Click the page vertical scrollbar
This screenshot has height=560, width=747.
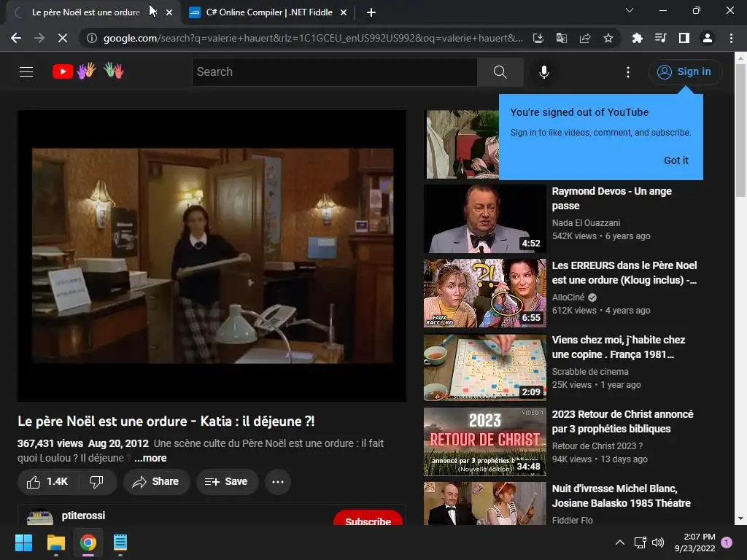point(740,129)
